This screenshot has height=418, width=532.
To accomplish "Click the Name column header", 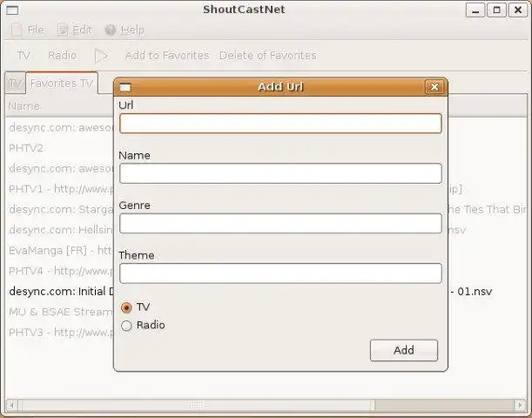I will point(59,106).
